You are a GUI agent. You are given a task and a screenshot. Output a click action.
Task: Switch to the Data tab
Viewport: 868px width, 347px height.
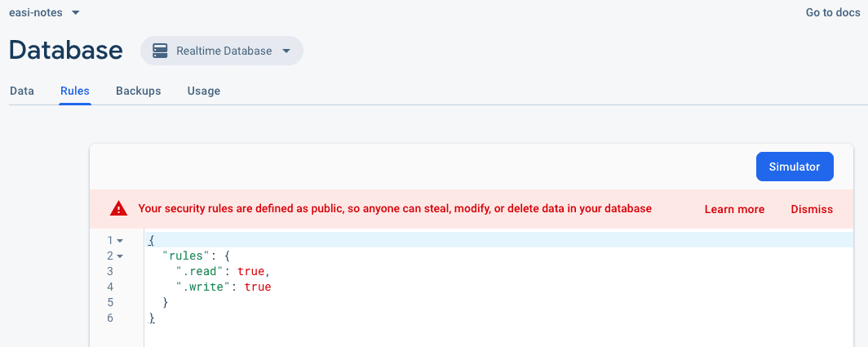tap(22, 91)
